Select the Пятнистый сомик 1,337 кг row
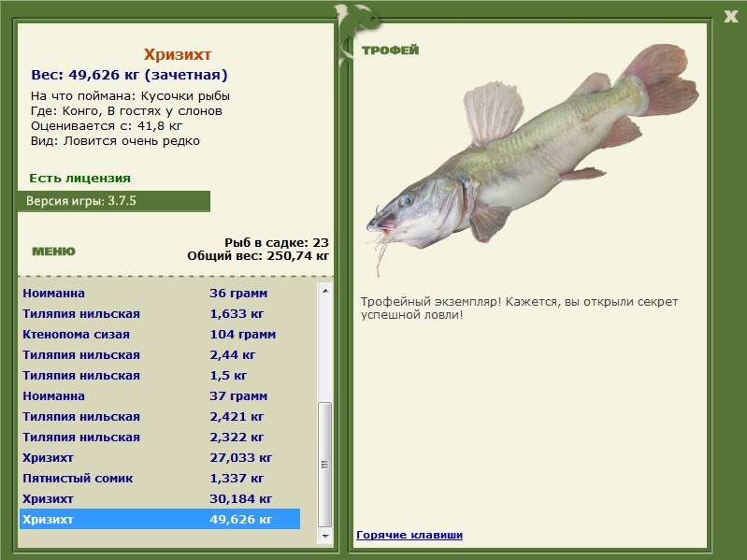The height and width of the screenshot is (560, 747). point(160,478)
